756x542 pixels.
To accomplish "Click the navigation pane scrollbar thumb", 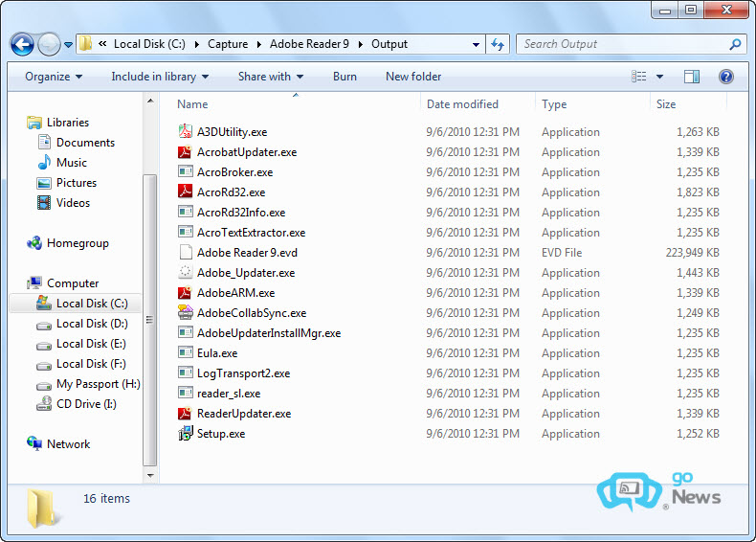I will [x=150, y=320].
